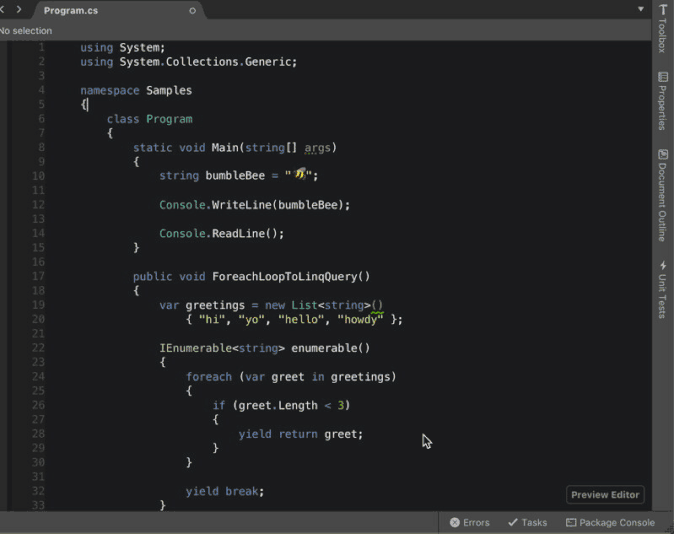This screenshot has width=674, height=534.
Task: Click the 'ForeachLoopToLinqQuery' method name
Action: click(284, 277)
